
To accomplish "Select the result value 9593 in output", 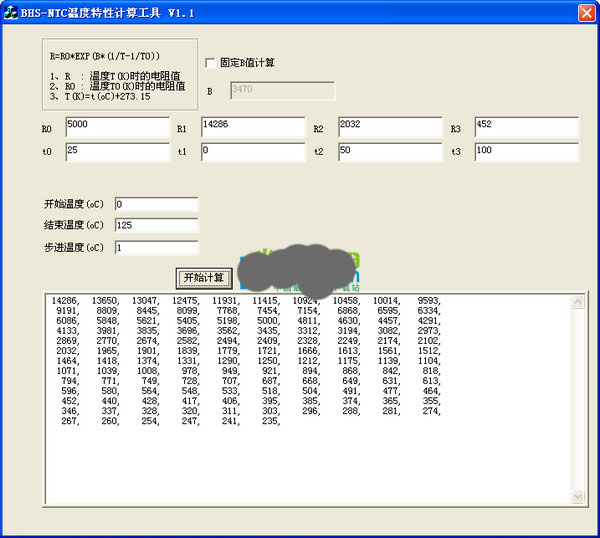I will [427, 301].
